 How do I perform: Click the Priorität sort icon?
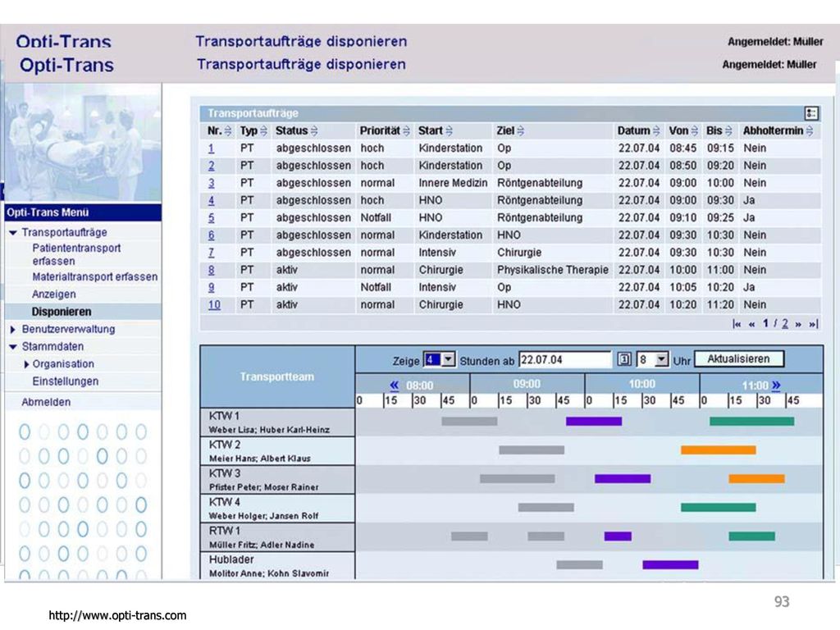point(407,130)
